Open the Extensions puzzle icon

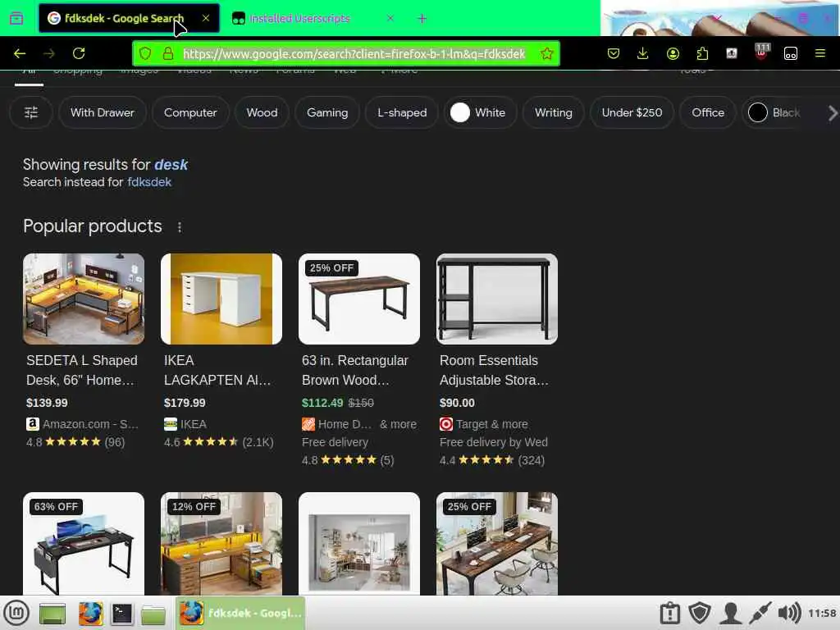pyautogui.click(x=702, y=53)
